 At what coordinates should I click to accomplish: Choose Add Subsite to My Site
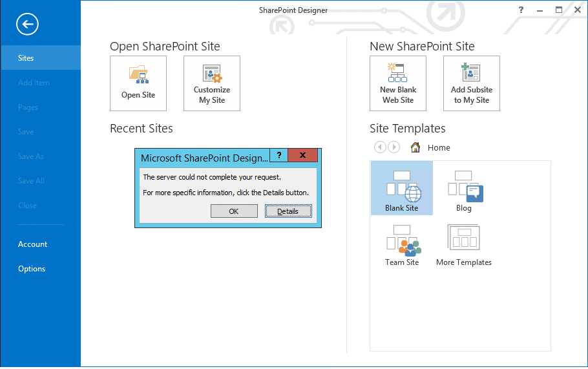pyautogui.click(x=472, y=83)
